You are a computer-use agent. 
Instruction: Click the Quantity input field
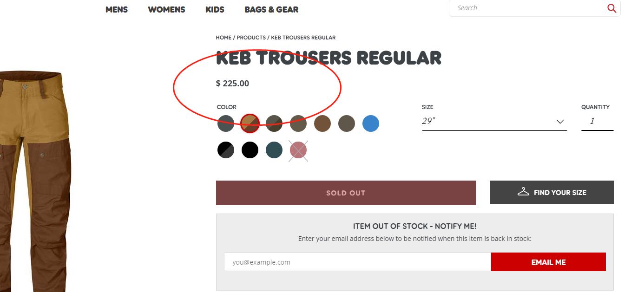point(597,122)
